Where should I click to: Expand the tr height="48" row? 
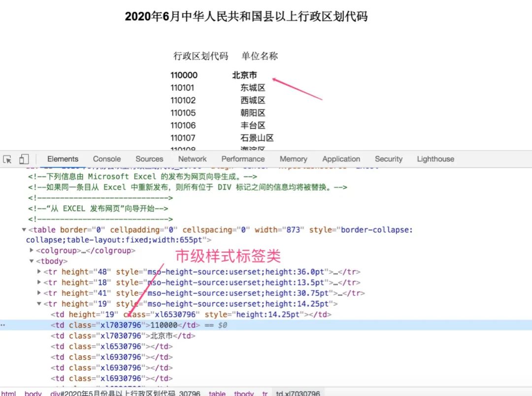[x=39, y=272]
